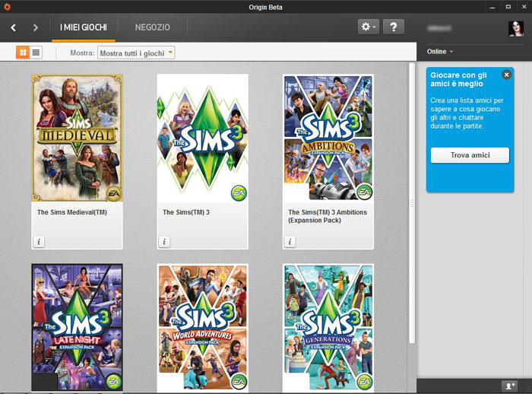Expand the Mostra tutti i giochi dropdown

click(136, 52)
